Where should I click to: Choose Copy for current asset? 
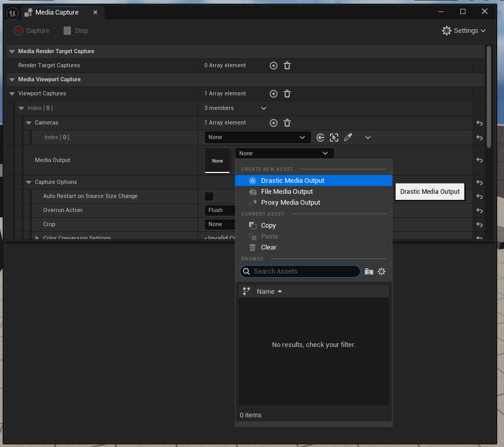313,226
